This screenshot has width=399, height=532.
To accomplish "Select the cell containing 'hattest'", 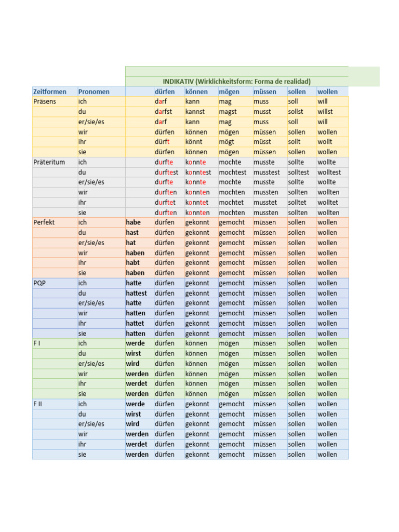I will coord(139,293).
